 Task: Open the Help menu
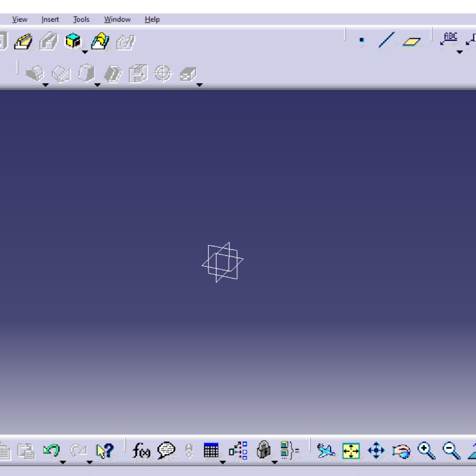pyautogui.click(x=152, y=20)
